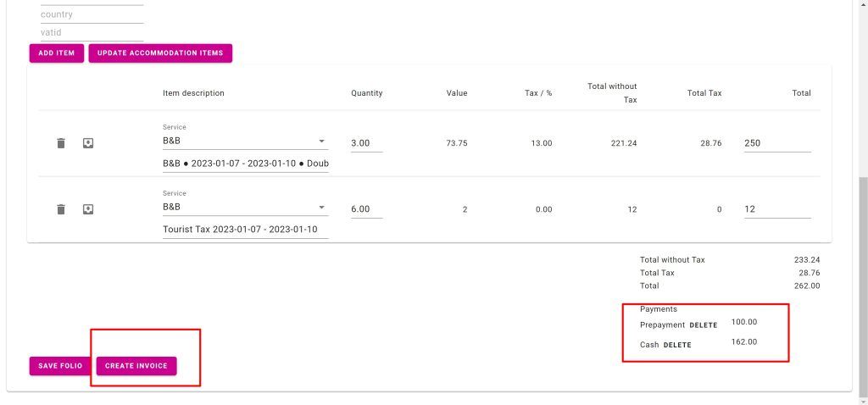
Task: Click the Create Invoice button
Action: click(x=136, y=366)
